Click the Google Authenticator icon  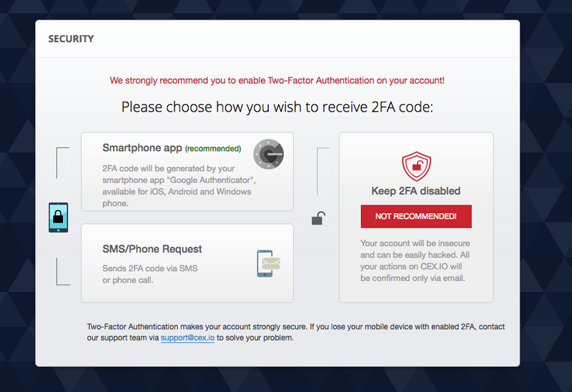269,154
